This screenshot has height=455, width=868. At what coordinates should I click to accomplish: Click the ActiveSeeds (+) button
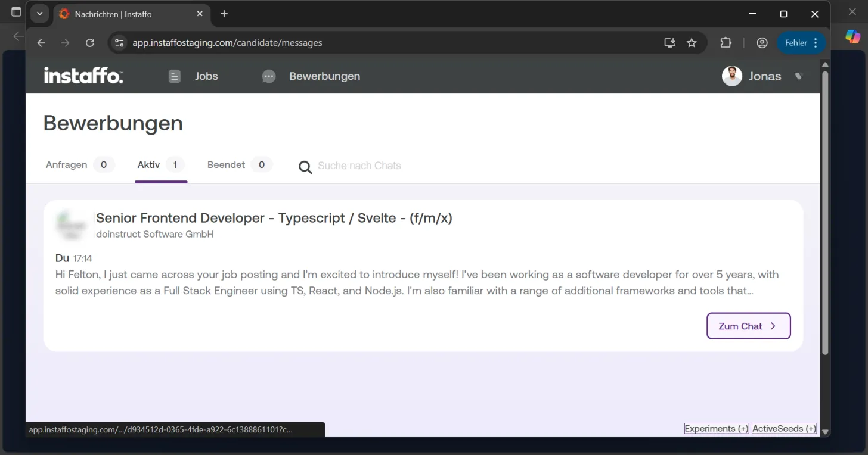[x=784, y=429]
